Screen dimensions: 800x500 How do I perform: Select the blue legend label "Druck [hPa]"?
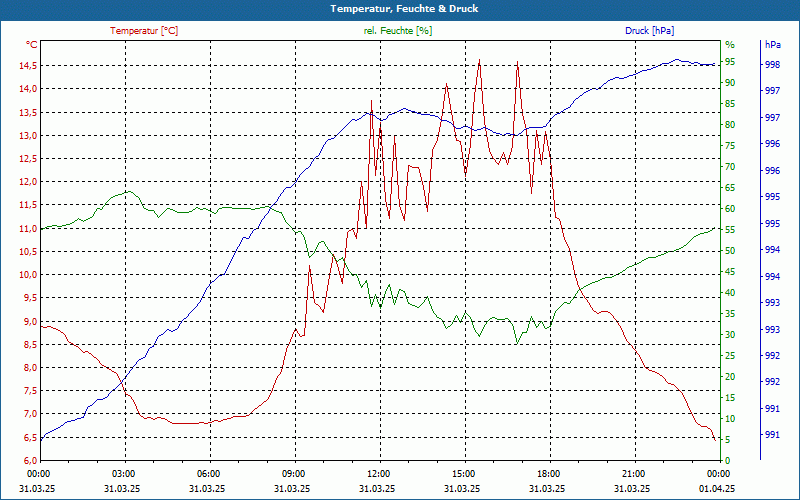tap(649, 31)
